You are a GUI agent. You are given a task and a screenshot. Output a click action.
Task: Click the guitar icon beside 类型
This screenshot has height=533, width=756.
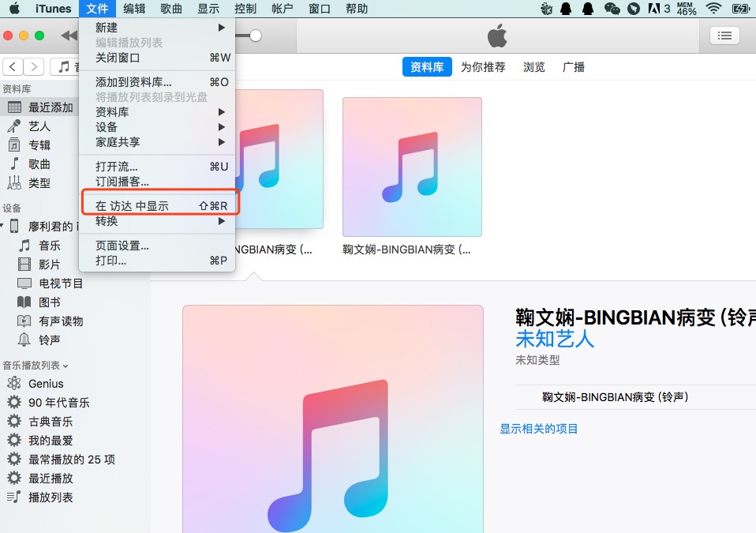coord(14,183)
